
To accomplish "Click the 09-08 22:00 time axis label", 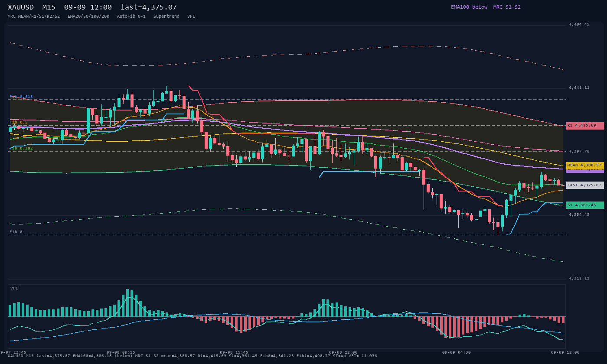I will pyautogui.click(x=343, y=352).
